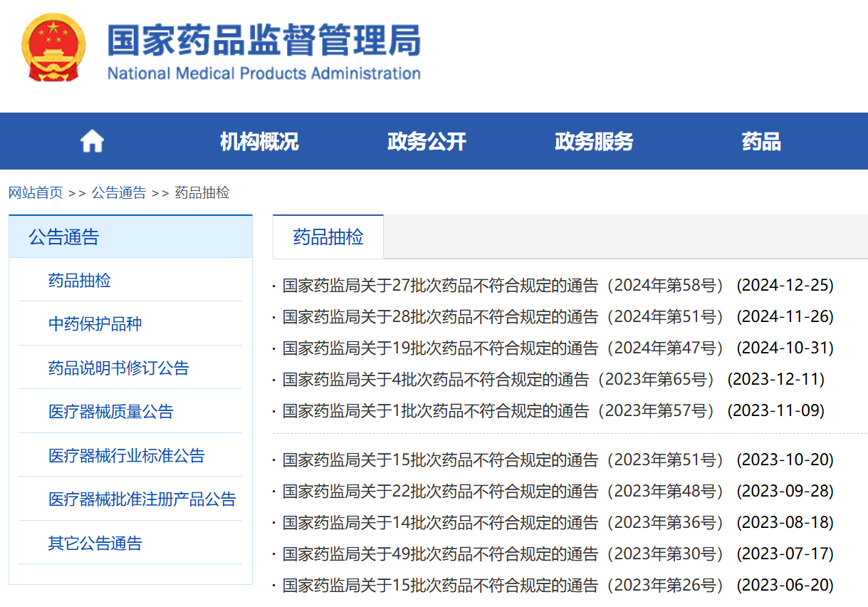Select 药品说明书修订公告 in the sidebar
The image size is (868, 607).
(x=119, y=368)
